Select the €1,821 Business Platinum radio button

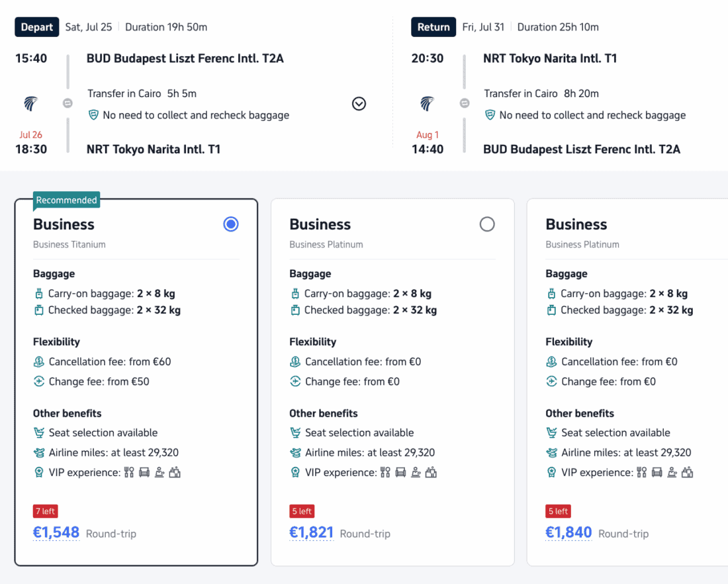487,224
